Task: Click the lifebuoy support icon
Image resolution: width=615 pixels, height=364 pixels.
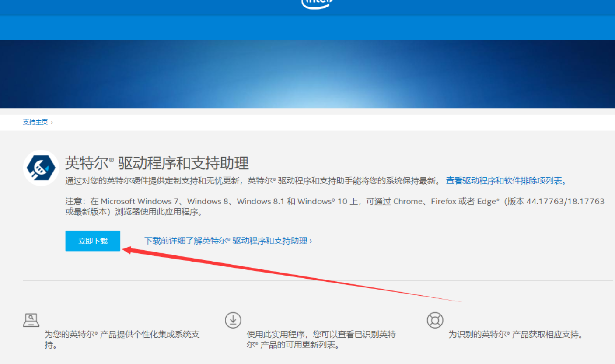Action: tap(435, 320)
